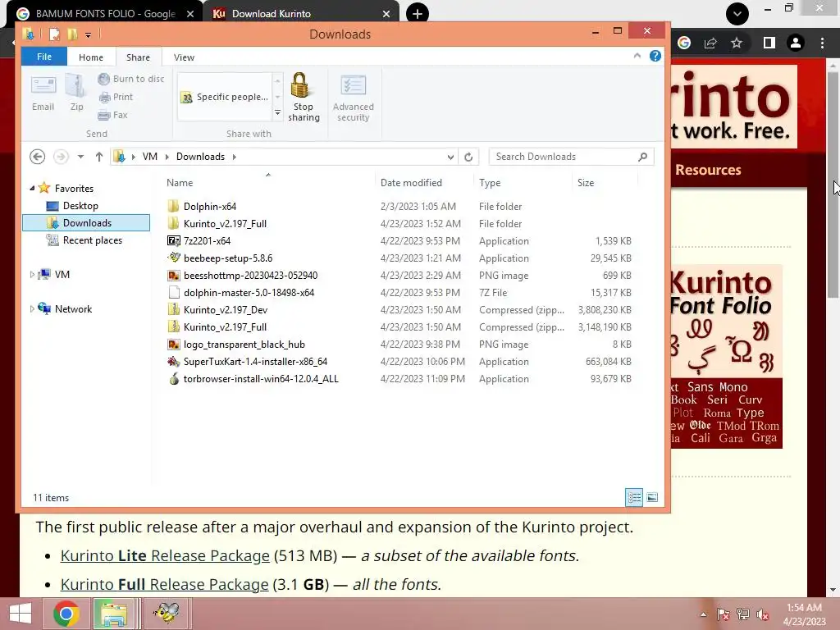Select beesshottmp-20230423-052940 PNG file

point(250,276)
